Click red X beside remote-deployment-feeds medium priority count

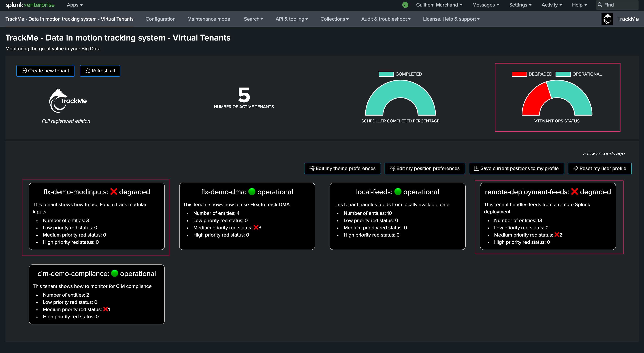click(557, 235)
